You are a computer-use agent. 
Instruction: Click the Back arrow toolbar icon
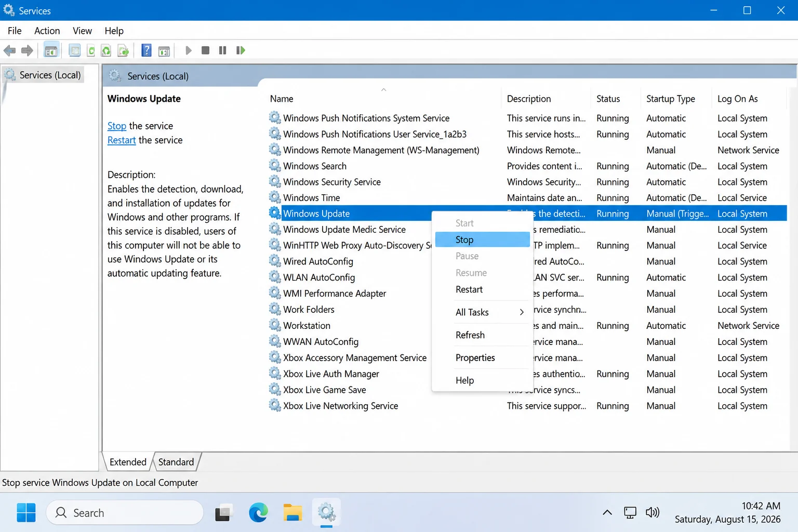point(9,50)
